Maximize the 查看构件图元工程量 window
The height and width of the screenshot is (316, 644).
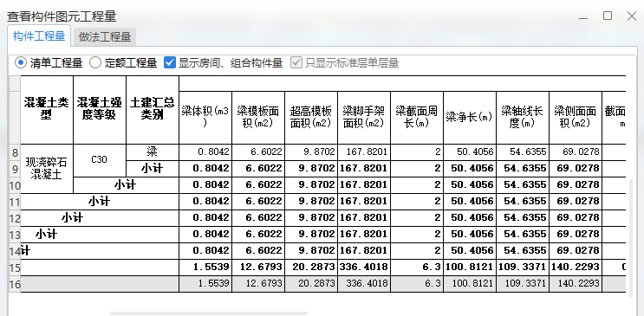[x=608, y=16]
